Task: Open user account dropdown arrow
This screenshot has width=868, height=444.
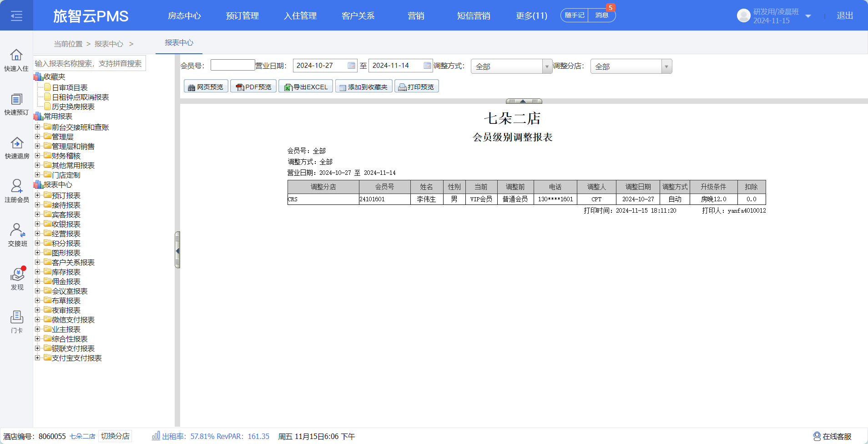Action: pos(808,16)
